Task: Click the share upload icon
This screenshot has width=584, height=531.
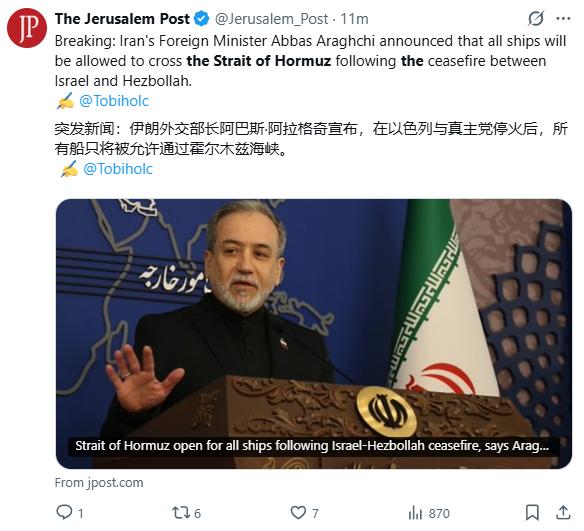Action: [x=563, y=512]
